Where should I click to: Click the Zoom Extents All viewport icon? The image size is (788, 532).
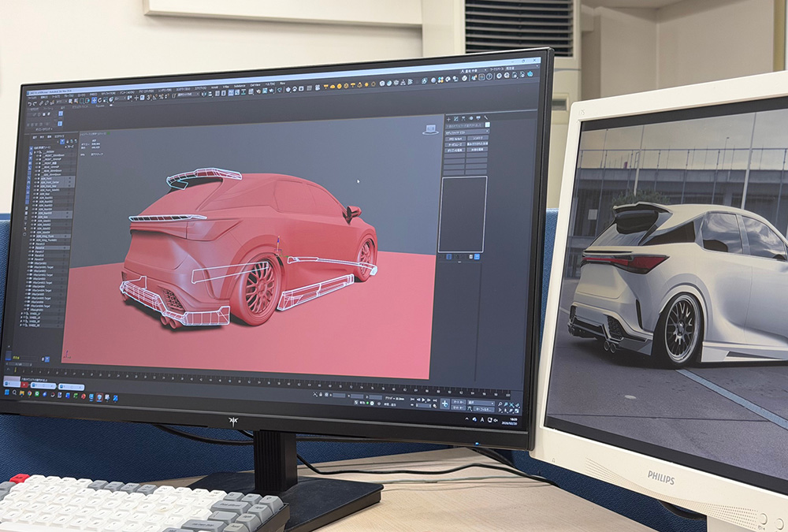tap(517, 404)
